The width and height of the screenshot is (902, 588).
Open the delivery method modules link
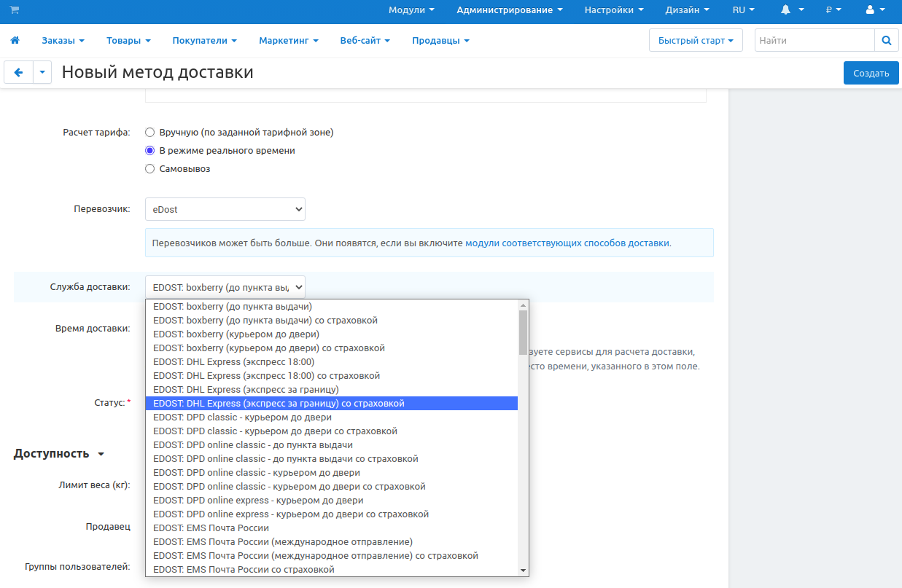click(567, 243)
